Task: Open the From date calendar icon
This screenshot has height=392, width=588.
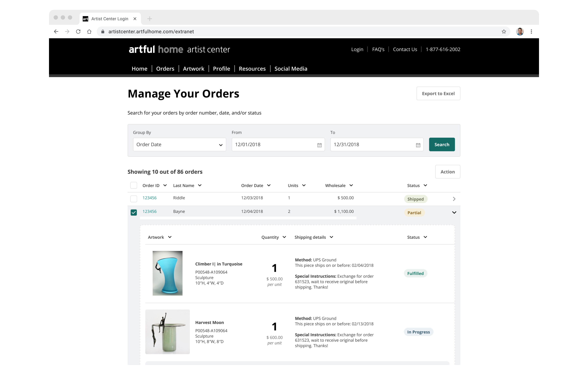Action: (319, 145)
